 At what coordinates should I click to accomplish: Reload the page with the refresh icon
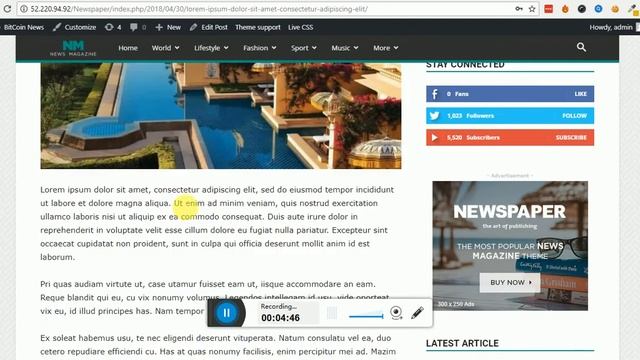click(7, 9)
